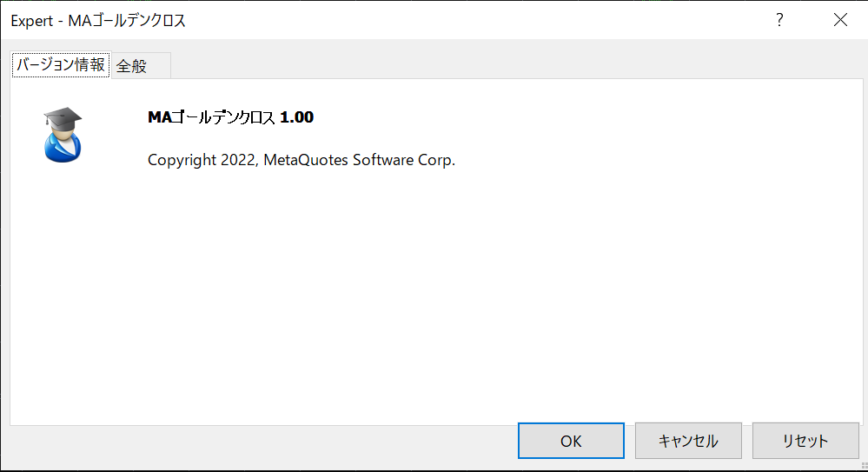Image resolution: width=868 pixels, height=472 pixels.
Task: Click the word Expert in the title
Action: tap(32, 21)
